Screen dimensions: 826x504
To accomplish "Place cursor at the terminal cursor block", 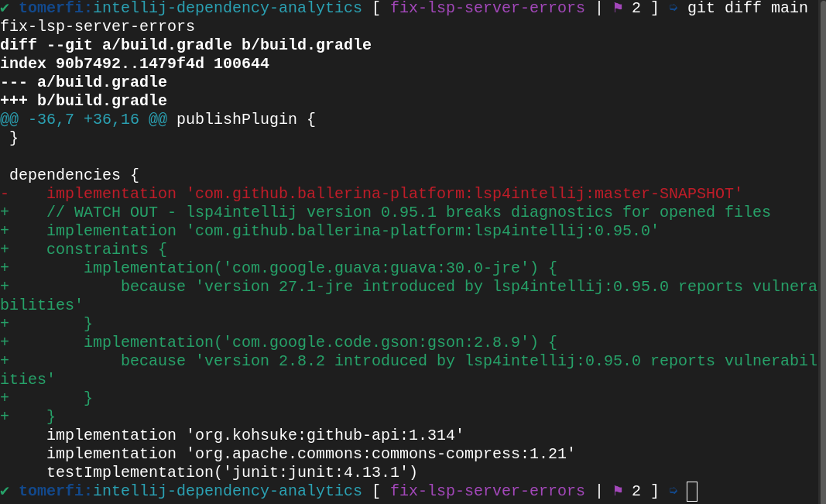I will pos(691,492).
